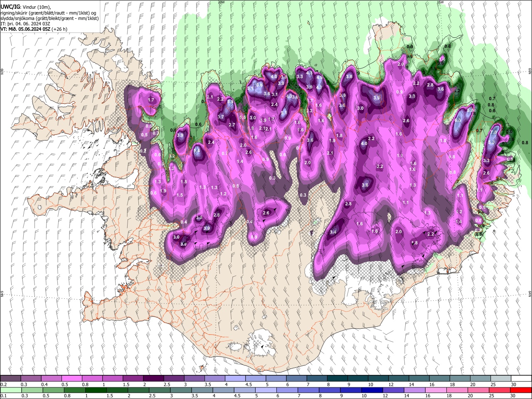Click the 'rigning/skúrir (grænt/blátt/rautt - mm/1klst) og' line
The width and height of the screenshot is (532, 399).
tap(48, 13)
